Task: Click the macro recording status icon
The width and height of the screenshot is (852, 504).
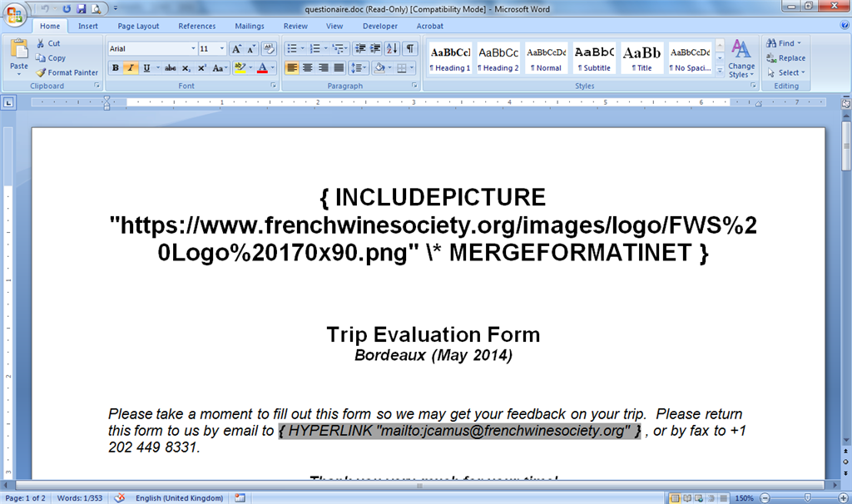Action: [240, 498]
